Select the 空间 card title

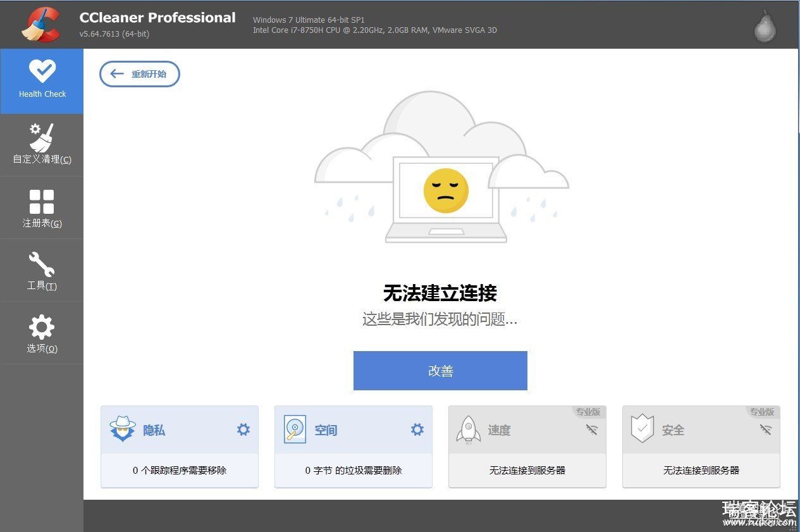tap(326, 430)
